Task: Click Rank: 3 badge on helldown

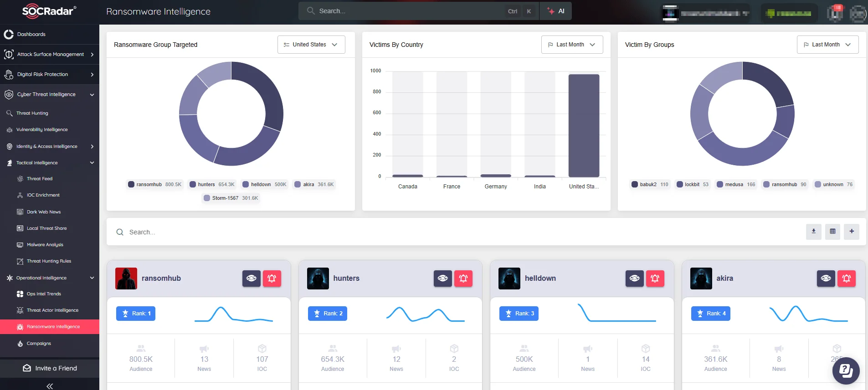Action: click(519, 314)
